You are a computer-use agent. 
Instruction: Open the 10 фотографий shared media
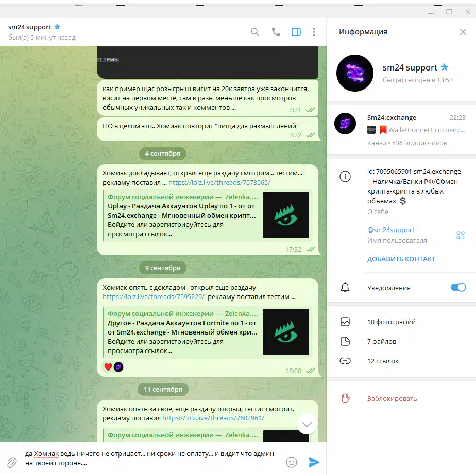(x=391, y=322)
